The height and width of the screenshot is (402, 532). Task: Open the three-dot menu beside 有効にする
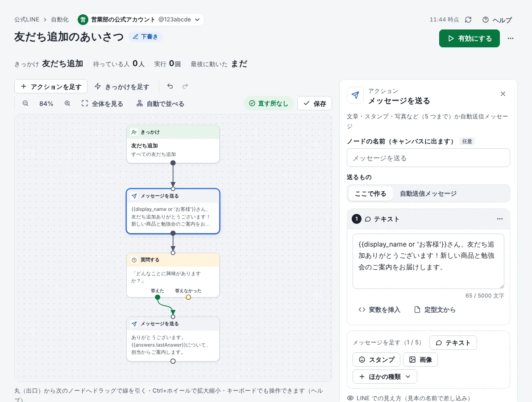coord(510,38)
